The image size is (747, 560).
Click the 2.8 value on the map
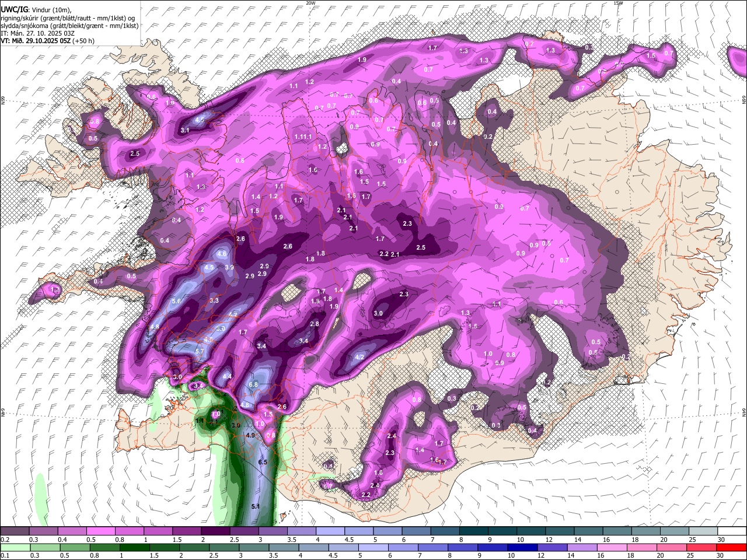[x=315, y=324]
